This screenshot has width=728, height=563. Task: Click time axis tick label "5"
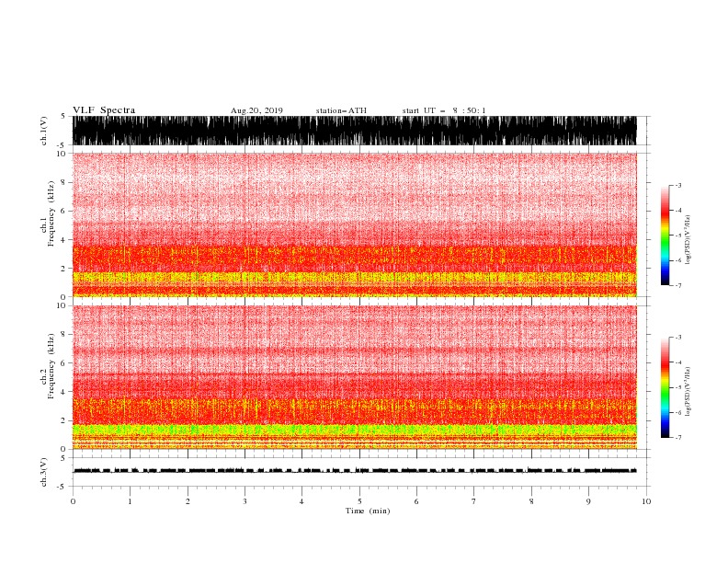[359, 501]
